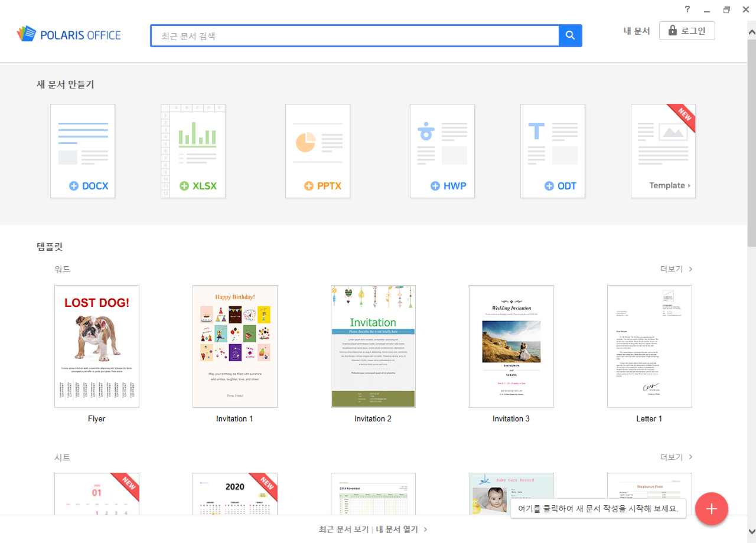The height and width of the screenshot is (543, 756).
Task: Click the 템플릿 heading
Action: pos(50,247)
